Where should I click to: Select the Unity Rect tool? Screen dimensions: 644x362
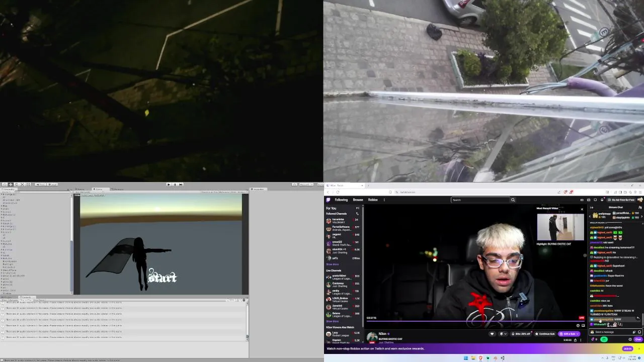point(28,184)
